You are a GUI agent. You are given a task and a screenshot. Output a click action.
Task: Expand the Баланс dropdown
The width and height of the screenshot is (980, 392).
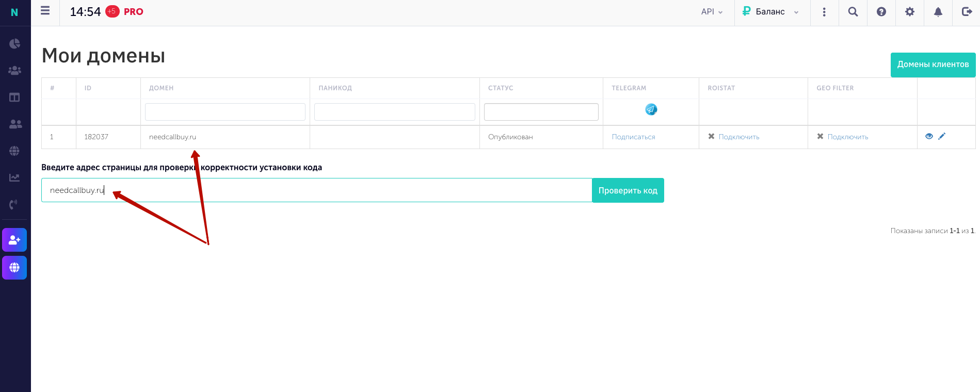[x=770, y=12]
